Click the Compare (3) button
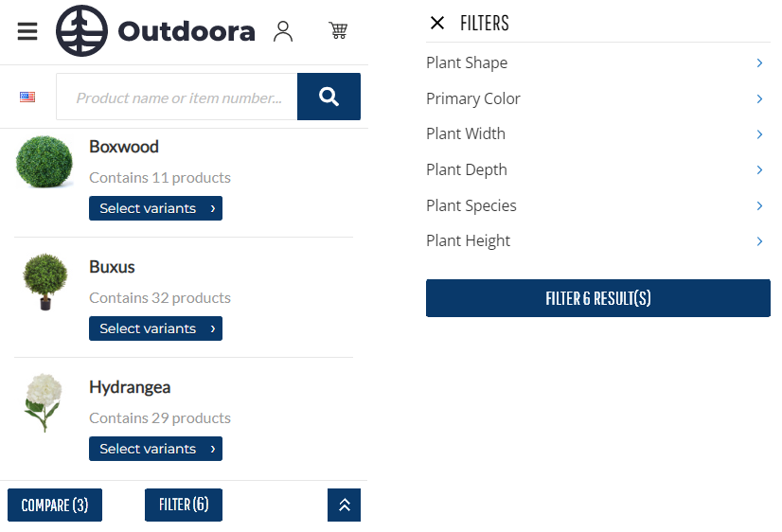 click(55, 505)
